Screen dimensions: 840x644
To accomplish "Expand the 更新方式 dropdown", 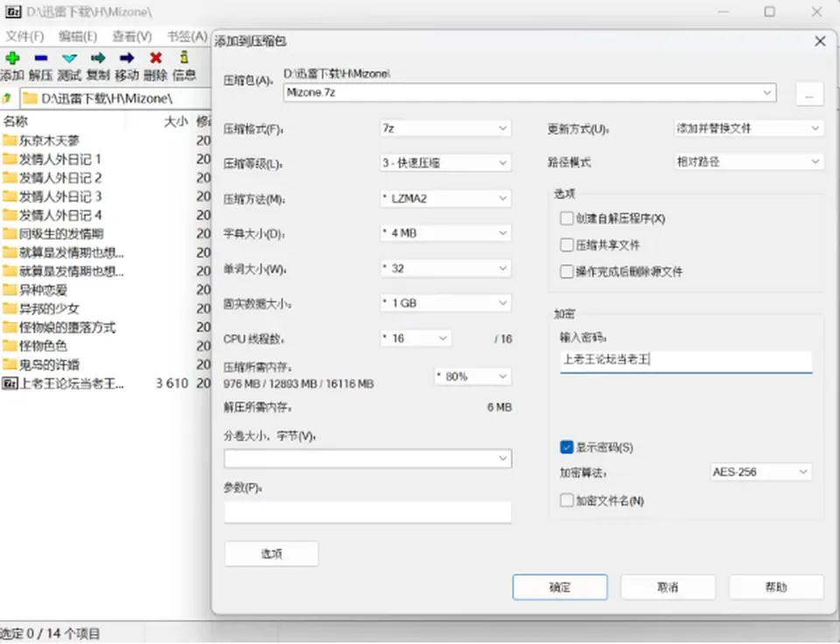I will (748, 128).
